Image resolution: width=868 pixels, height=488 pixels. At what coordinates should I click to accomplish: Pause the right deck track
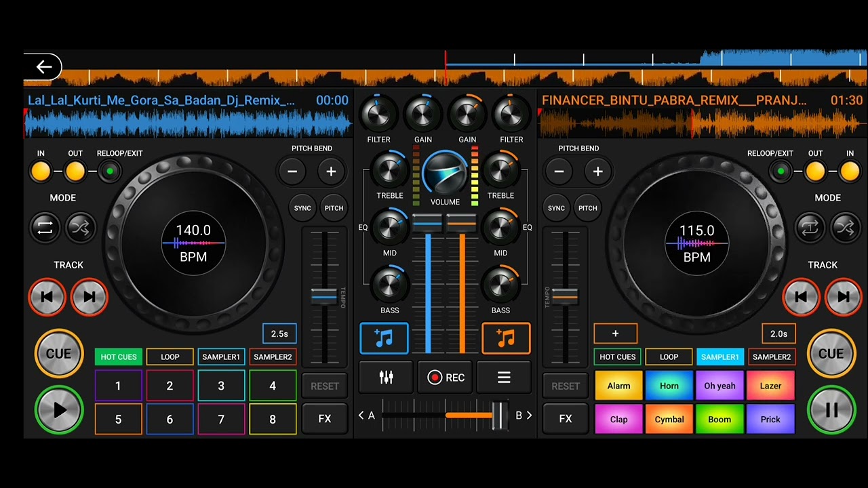coord(831,410)
